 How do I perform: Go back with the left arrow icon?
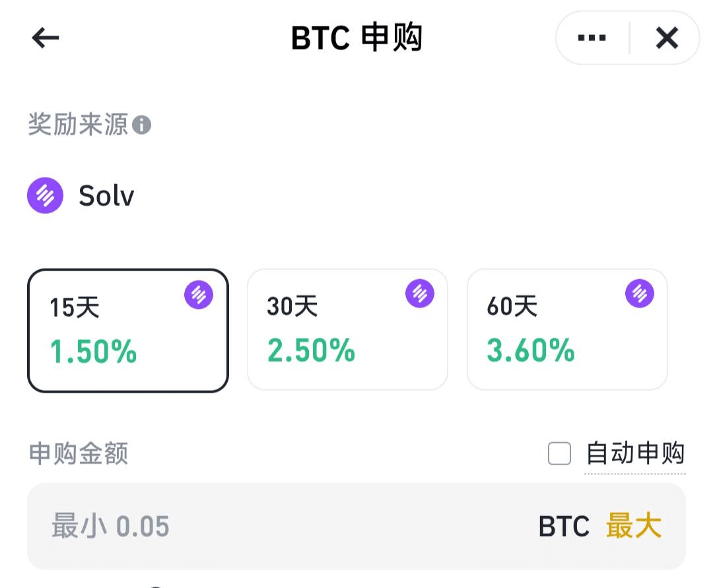pos(46,37)
